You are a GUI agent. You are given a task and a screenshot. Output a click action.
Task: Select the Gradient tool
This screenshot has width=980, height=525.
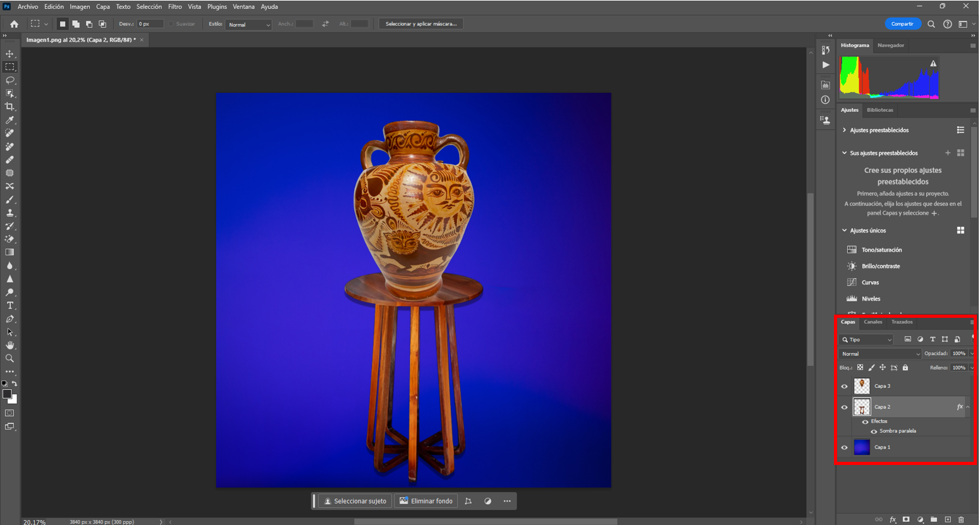point(9,252)
